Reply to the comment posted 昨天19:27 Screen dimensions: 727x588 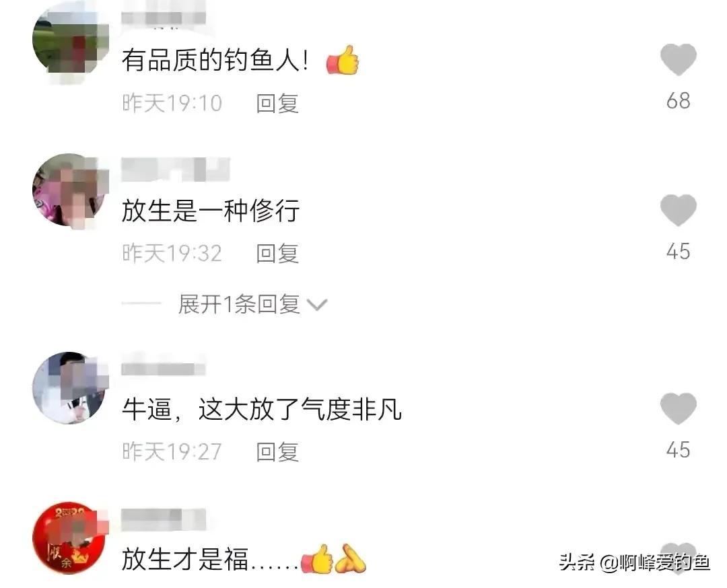pyautogui.click(x=277, y=451)
